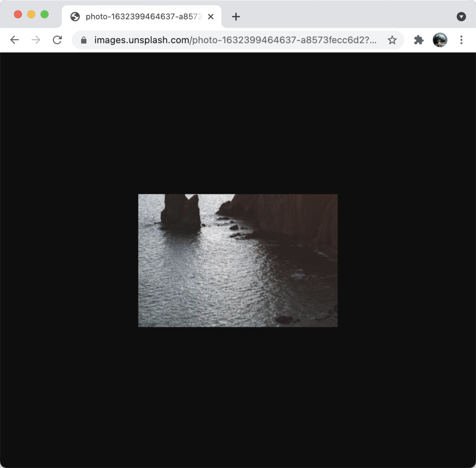Image resolution: width=476 pixels, height=468 pixels.
Task: Reload the Unsplash image page
Action: [x=57, y=40]
